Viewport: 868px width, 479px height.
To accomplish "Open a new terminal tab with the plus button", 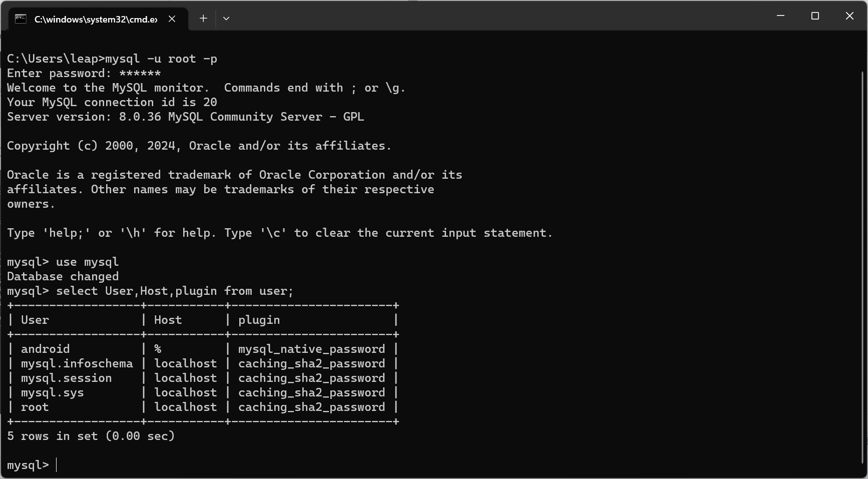I will point(203,19).
